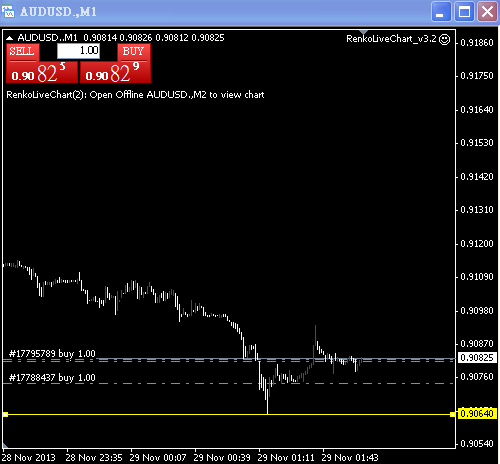Click the chart shift triangle marker at top
Viewport: 500px width, 464px height.
point(363,32)
